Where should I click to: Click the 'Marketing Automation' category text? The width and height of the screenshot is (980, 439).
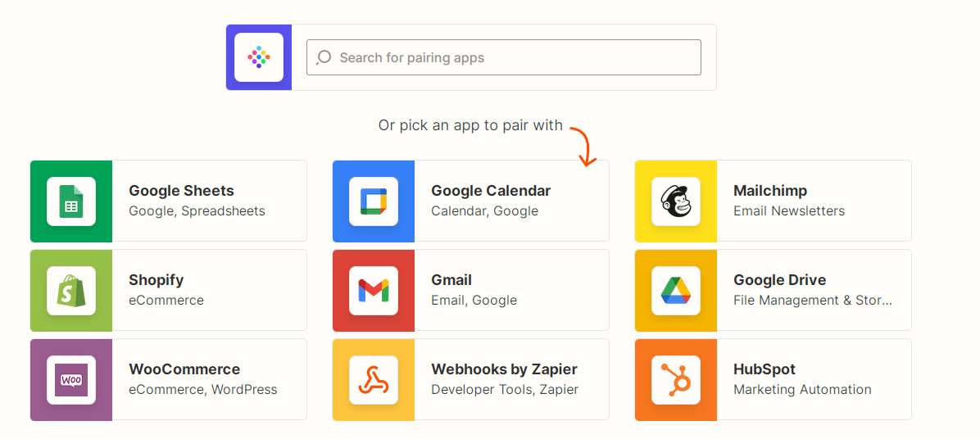(802, 390)
